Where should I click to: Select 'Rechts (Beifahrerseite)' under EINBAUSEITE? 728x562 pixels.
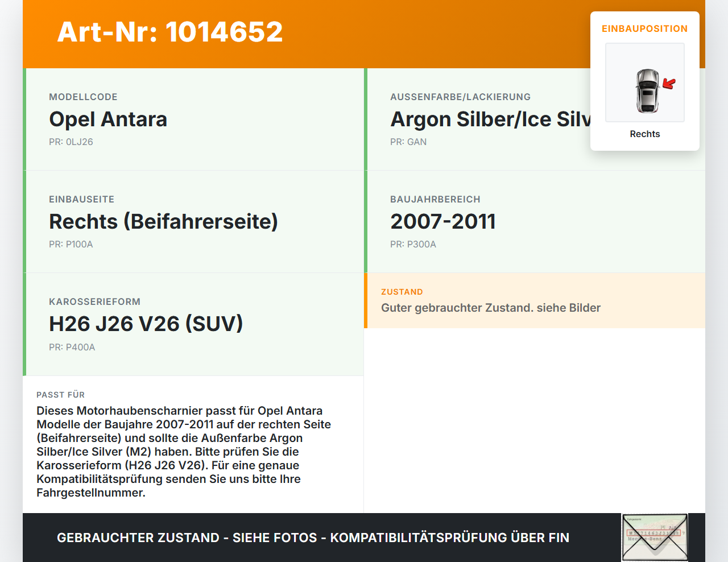point(164,221)
